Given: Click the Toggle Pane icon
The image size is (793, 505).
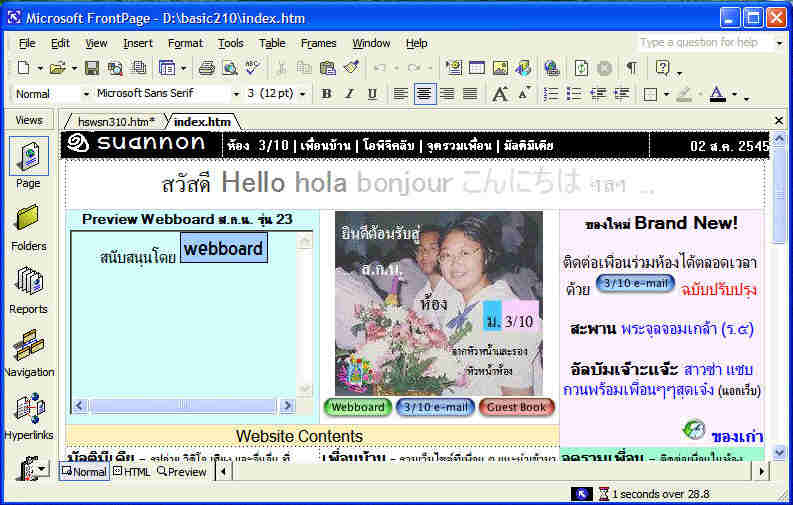Looking at the screenshot, I should [166, 68].
